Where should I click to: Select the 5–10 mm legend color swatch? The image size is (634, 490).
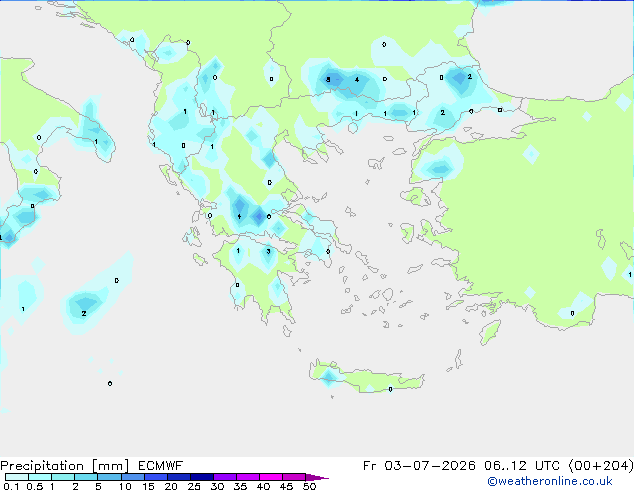(x=109, y=477)
